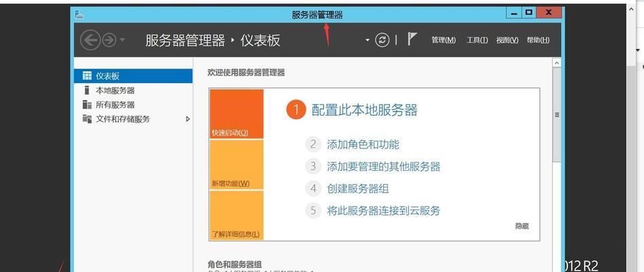The width and height of the screenshot is (644, 272).
Task: Open the 工具(T) menu
Action: [478, 40]
